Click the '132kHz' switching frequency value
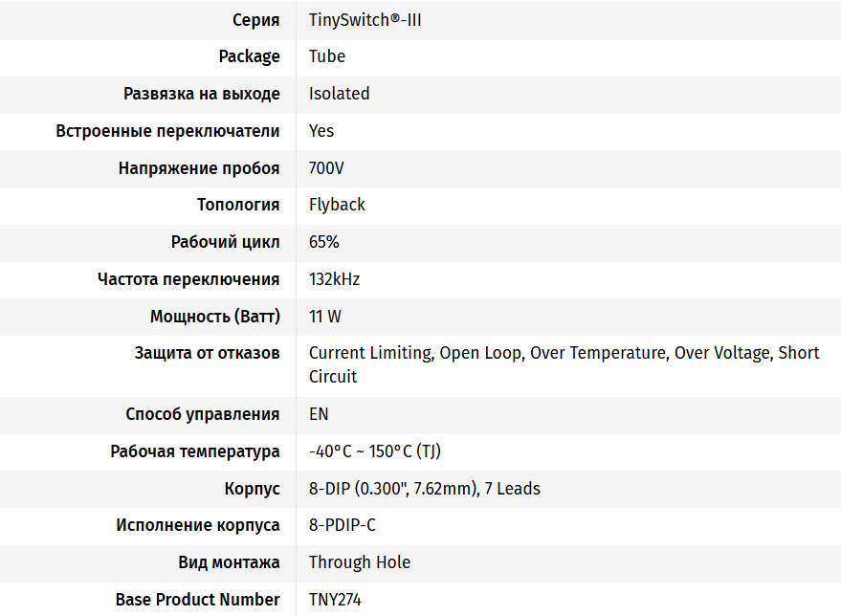The width and height of the screenshot is (841, 616). click(334, 279)
